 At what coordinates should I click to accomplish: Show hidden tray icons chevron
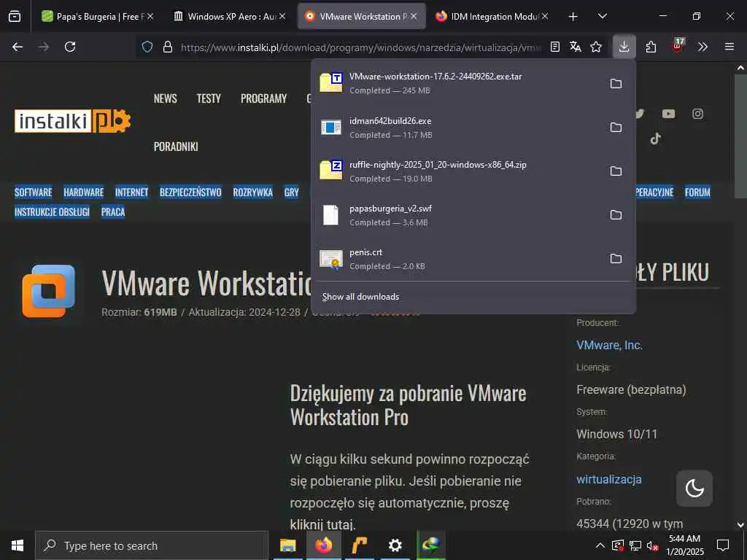pos(600,545)
